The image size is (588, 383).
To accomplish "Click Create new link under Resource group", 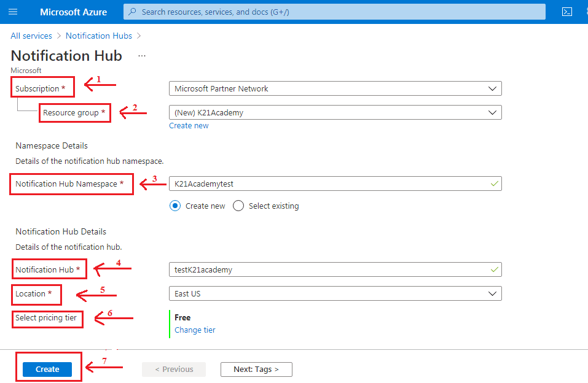I will 189,126.
